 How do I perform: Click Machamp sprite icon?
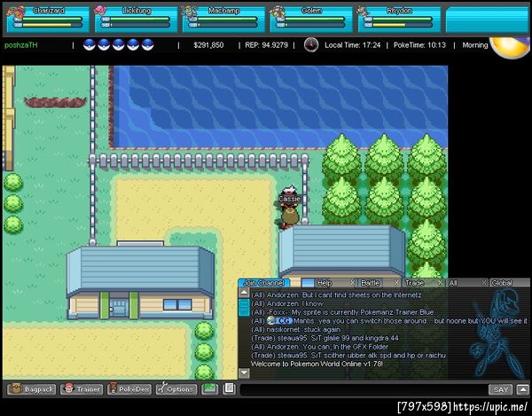coord(190,12)
